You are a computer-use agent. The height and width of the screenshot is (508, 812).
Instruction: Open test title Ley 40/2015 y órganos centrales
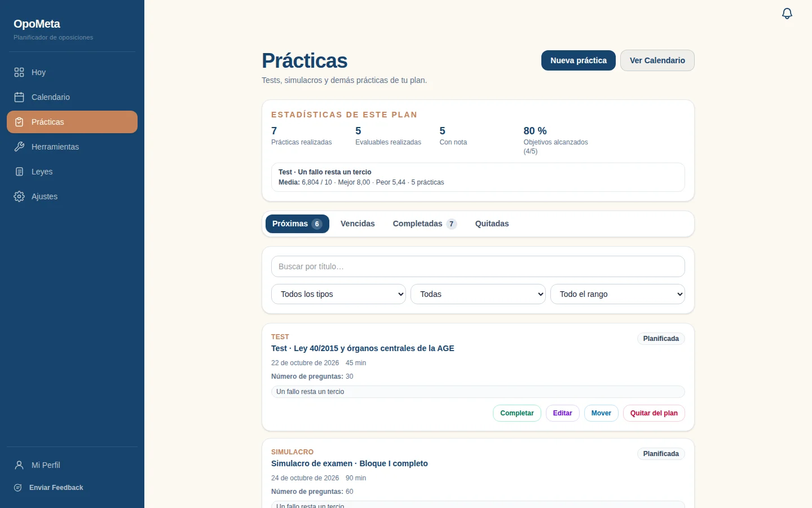(x=363, y=348)
